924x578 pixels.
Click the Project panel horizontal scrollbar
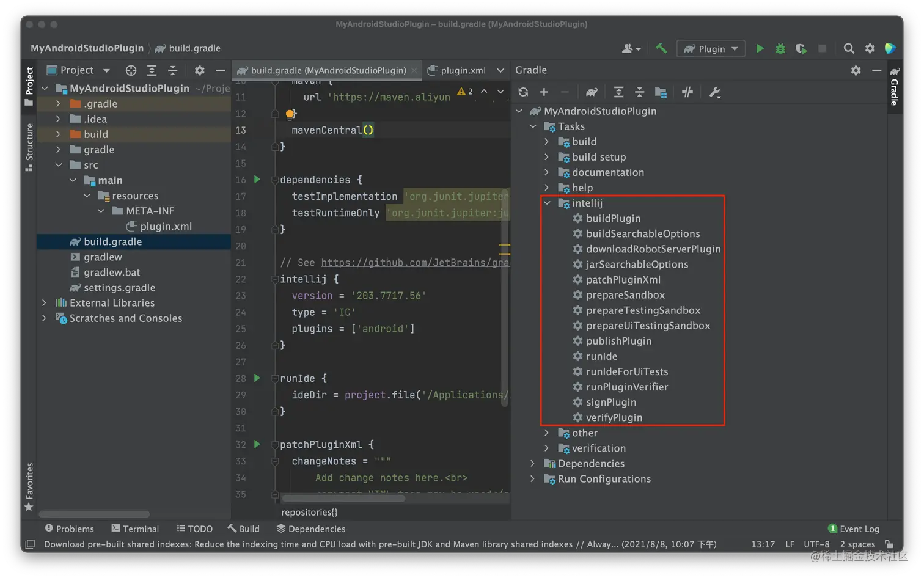[94, 514]
